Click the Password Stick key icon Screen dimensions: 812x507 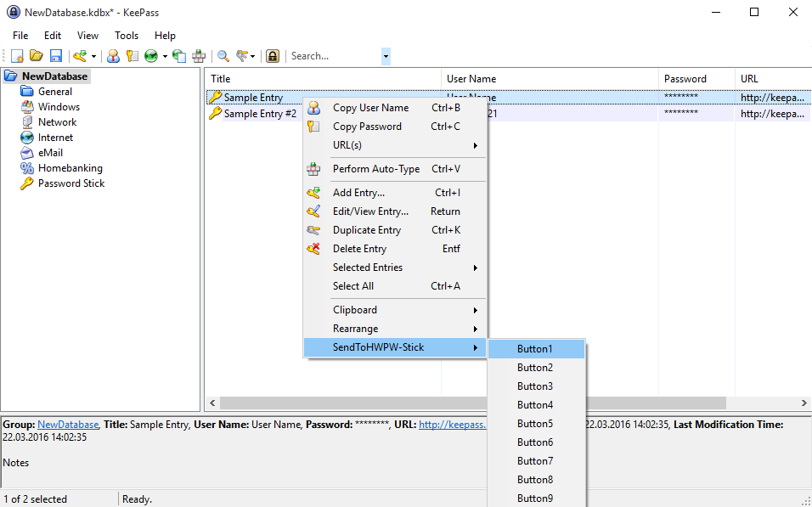(27, 183)
